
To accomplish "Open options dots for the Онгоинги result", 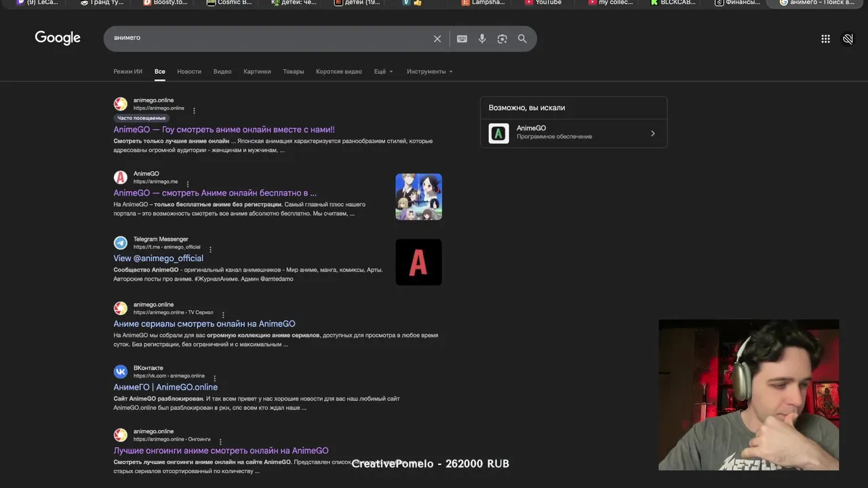I will pos(220,441).
